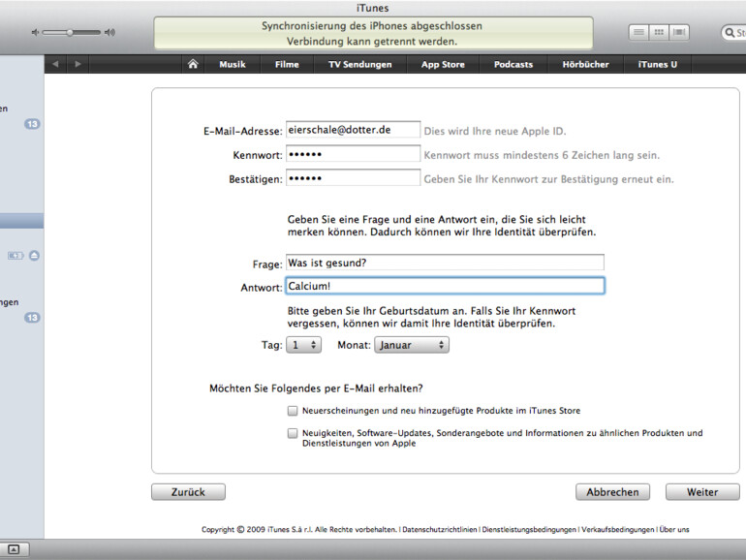Screen dimensions: 746x560
Task: Open the Hörbücher tab
Action: click(x=586, y=64)
